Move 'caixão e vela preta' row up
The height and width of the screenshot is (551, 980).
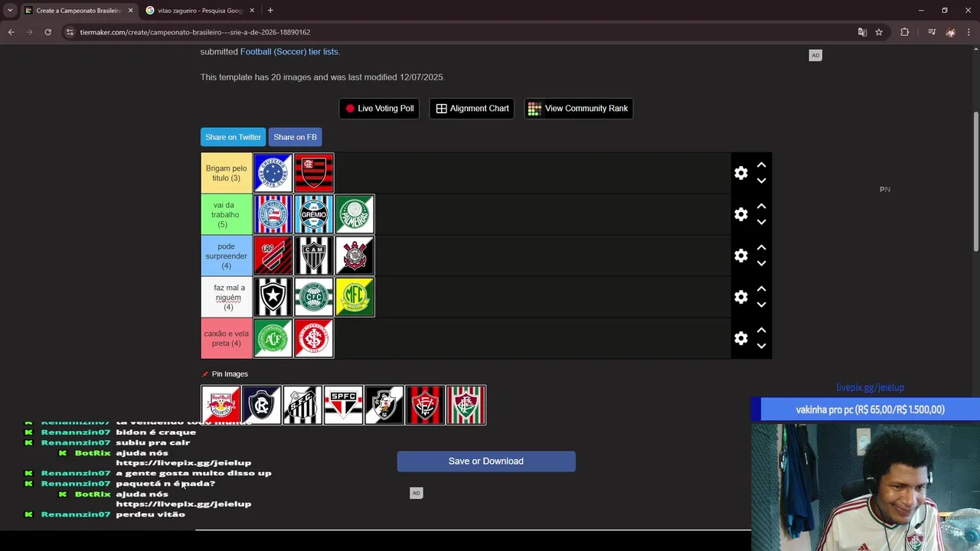(x=761, y=331)
